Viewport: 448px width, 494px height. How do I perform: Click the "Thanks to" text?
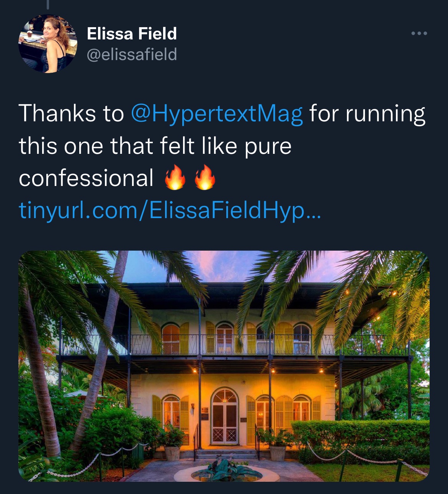click(71, 114)
